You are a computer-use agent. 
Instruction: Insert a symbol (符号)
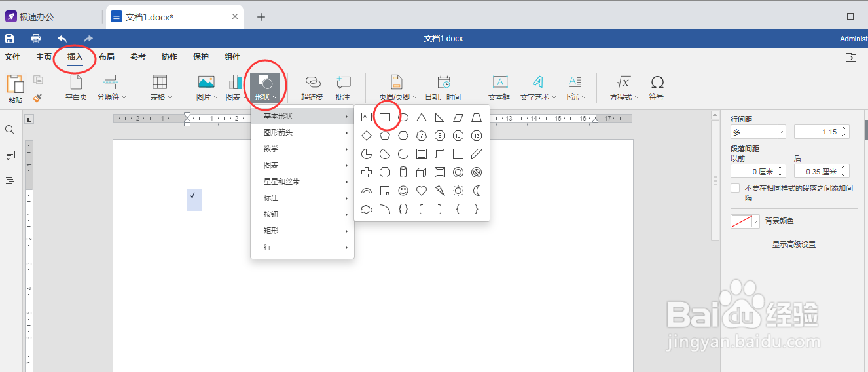[657, 88]
